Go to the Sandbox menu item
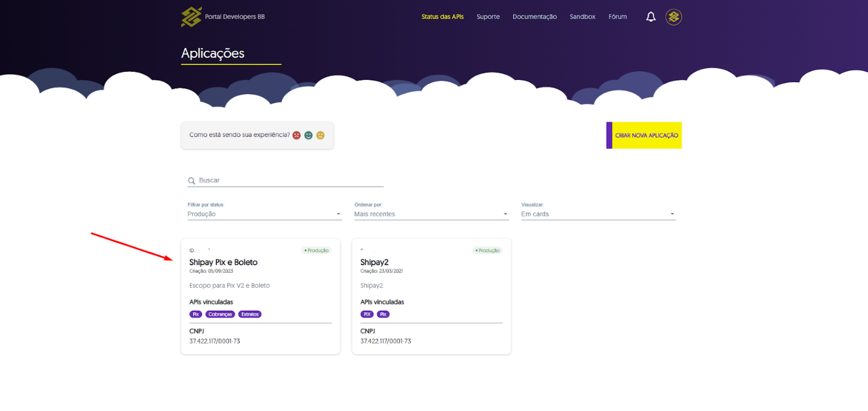The image size is (868, 411). pyautogui.click(x=583, y=17)
